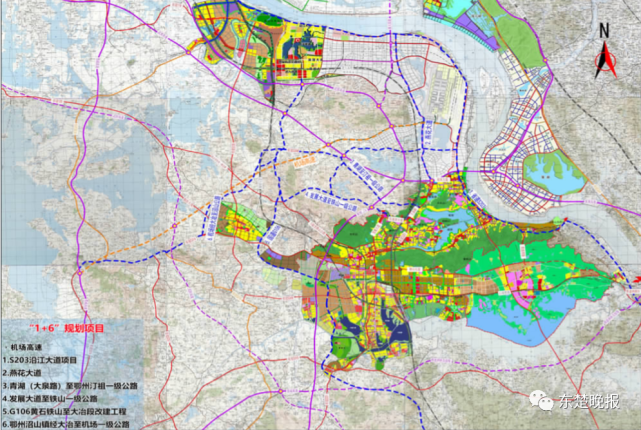This screenshot has width=641, height=430.
Task: Click the red '"1+6" 规划项目' legend title
Action: tap(67, 328)
